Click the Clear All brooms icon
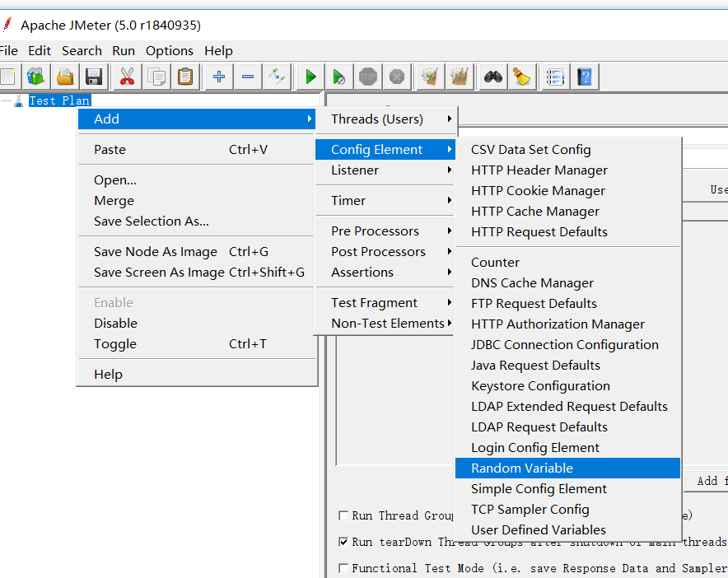728x578 pixels. (460, 77)
